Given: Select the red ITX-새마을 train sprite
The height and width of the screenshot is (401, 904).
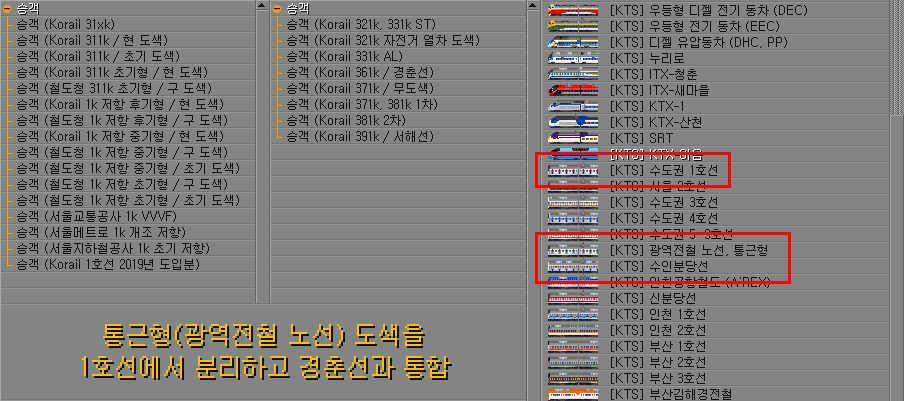Looking at the screenshot, I should tap(573, 90).
